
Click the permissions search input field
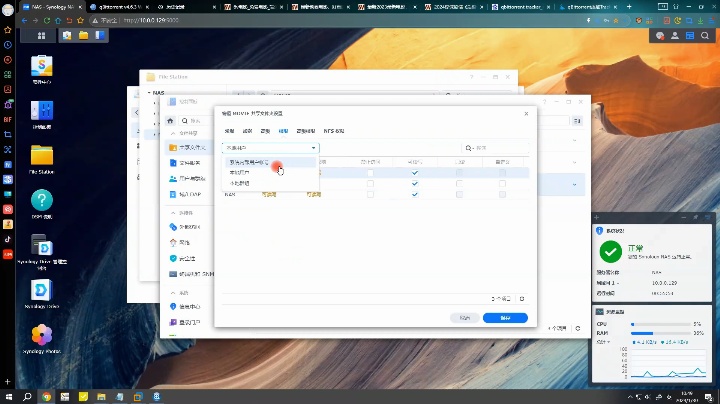click(x=495, y=148)
